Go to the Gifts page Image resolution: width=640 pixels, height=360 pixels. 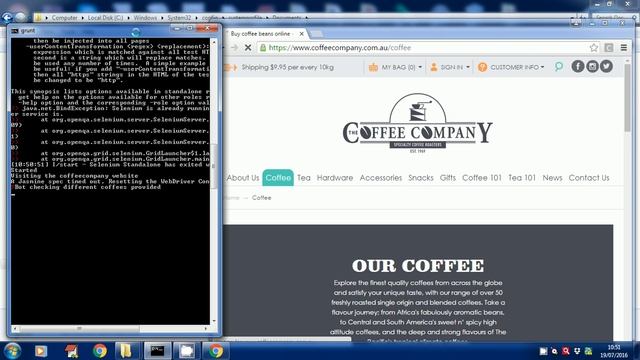(448, 178)
